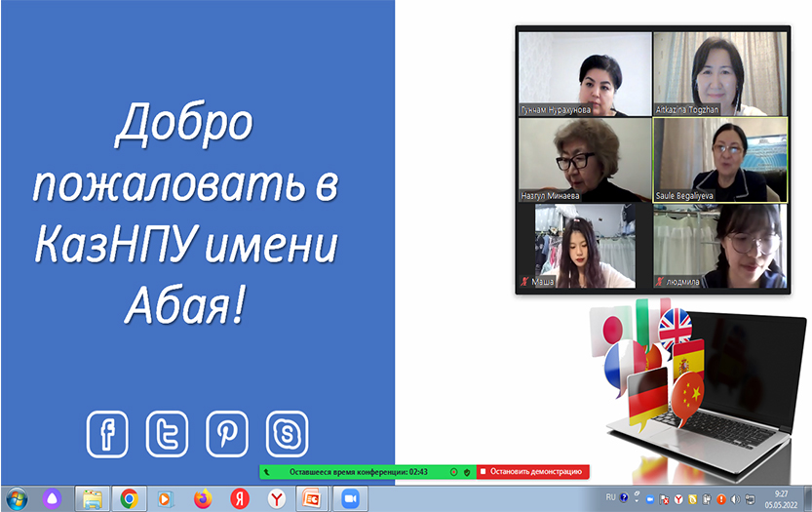The height and width of the screenshot is (512, 812).
Task: Open Windows Explorer from the taskbar
Action: 92,498
